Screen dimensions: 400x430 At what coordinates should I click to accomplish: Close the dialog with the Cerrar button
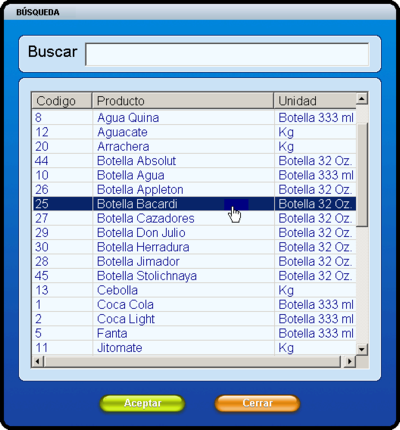257,403
